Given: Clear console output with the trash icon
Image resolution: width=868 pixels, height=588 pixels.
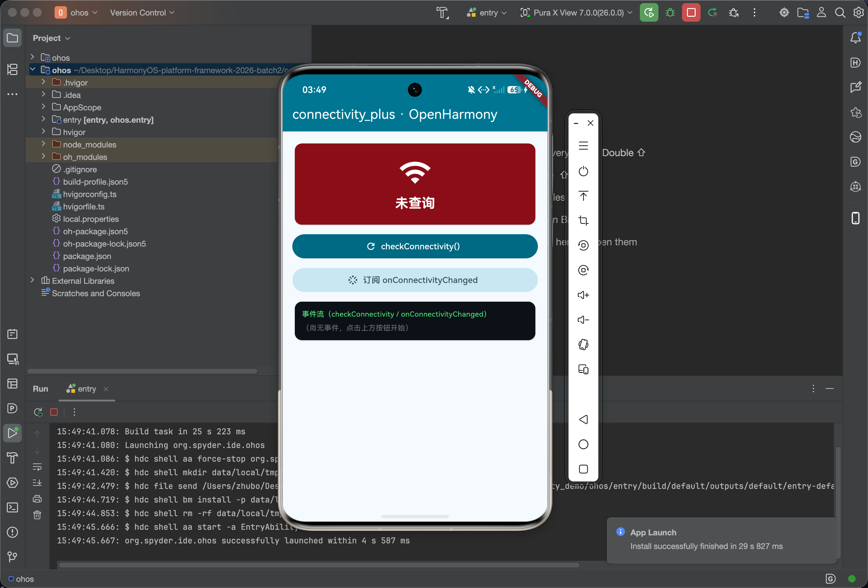Looking at the screenshot, I should click(37, 515).
